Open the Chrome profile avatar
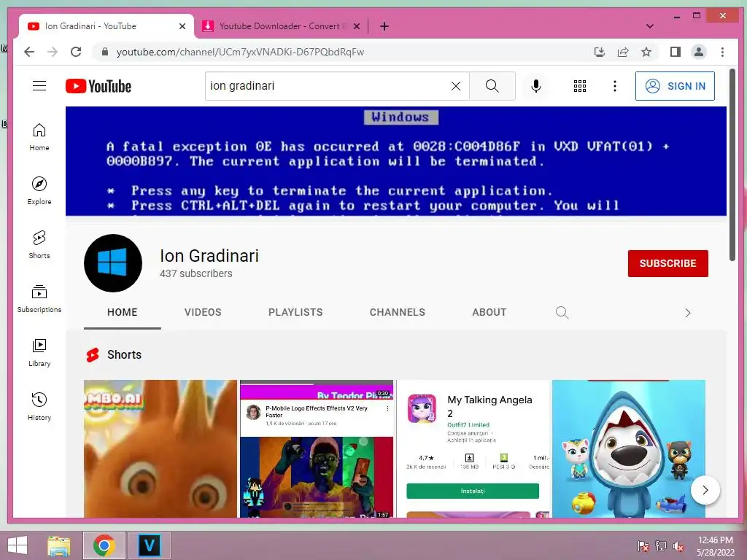 699,52
